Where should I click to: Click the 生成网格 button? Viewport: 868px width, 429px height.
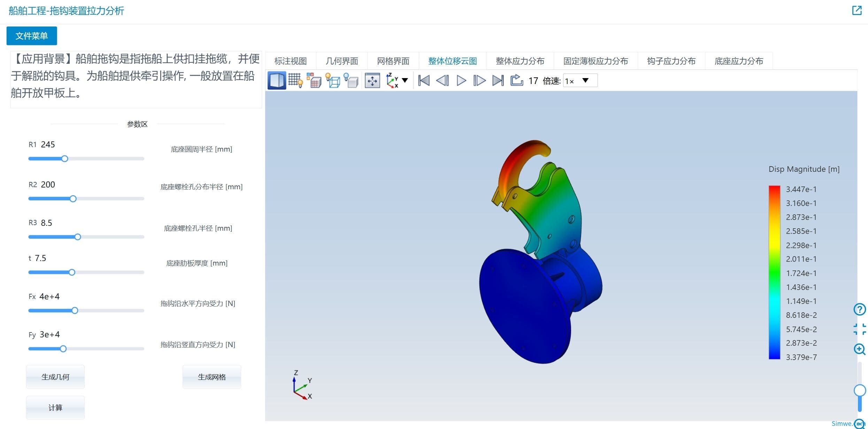212,377
